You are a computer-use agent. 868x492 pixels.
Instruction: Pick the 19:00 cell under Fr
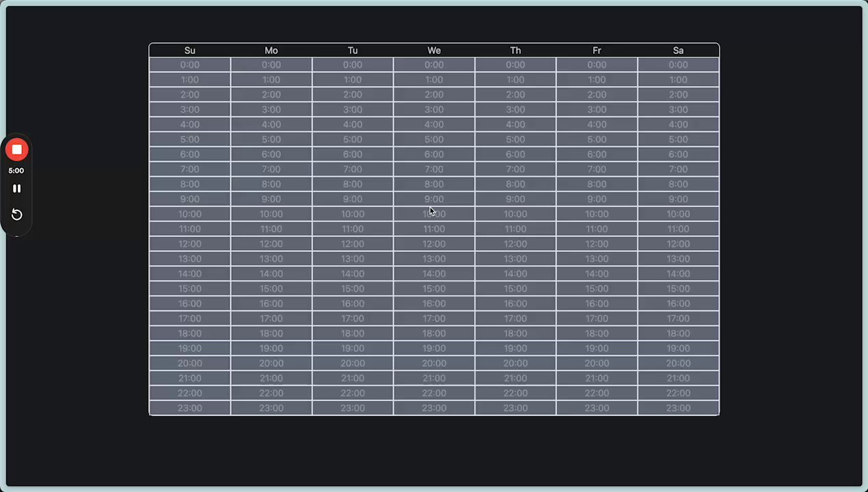tap(597, 348)
